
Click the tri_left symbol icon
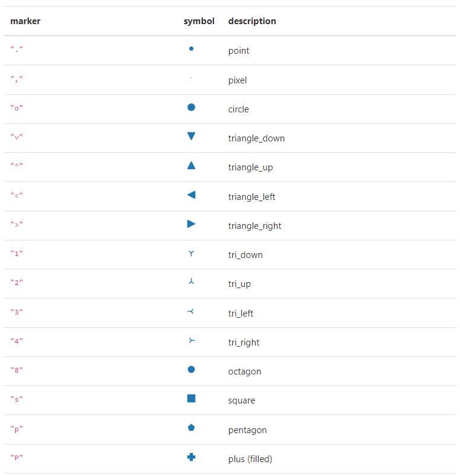click(x=191, y=312)
